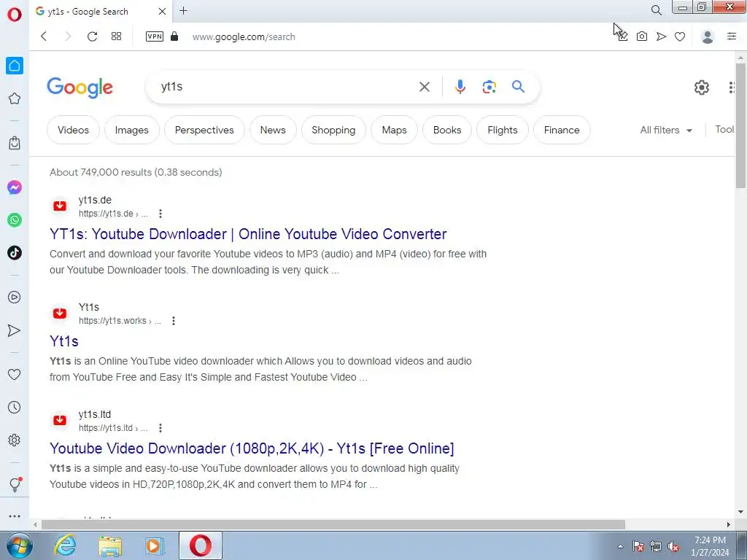View site security padlock info
The width and height of the screenshot is (747, 560).
tap(174, 36)
